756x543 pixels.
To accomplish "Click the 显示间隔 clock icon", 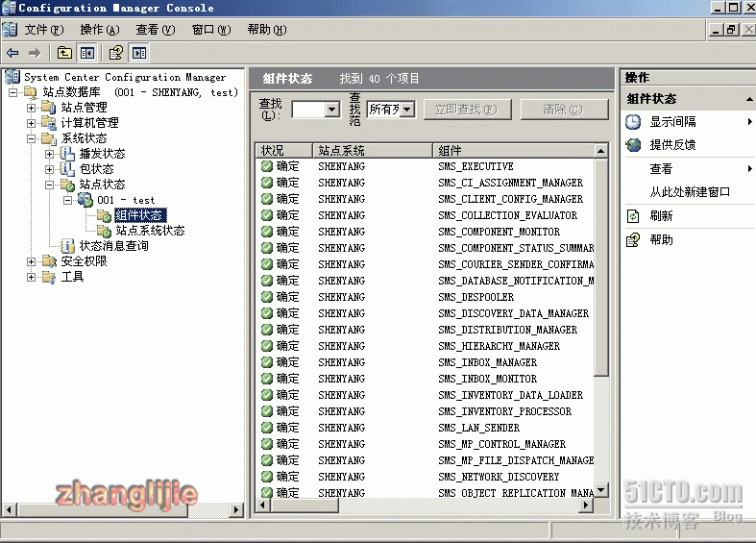I will pyautogui.click(x=633, y=121).
